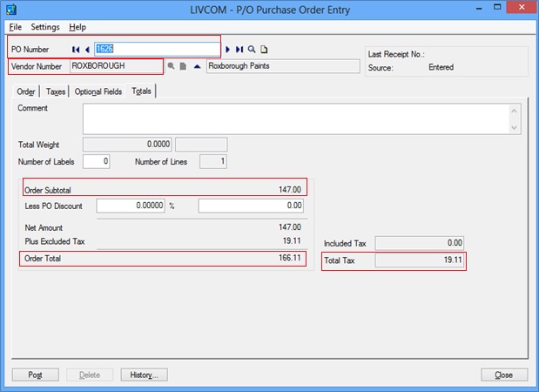Image resolution: width=539 pixels, height=392 pixels.
Task: Click PO Discount amount field
Action: point(251,206)
